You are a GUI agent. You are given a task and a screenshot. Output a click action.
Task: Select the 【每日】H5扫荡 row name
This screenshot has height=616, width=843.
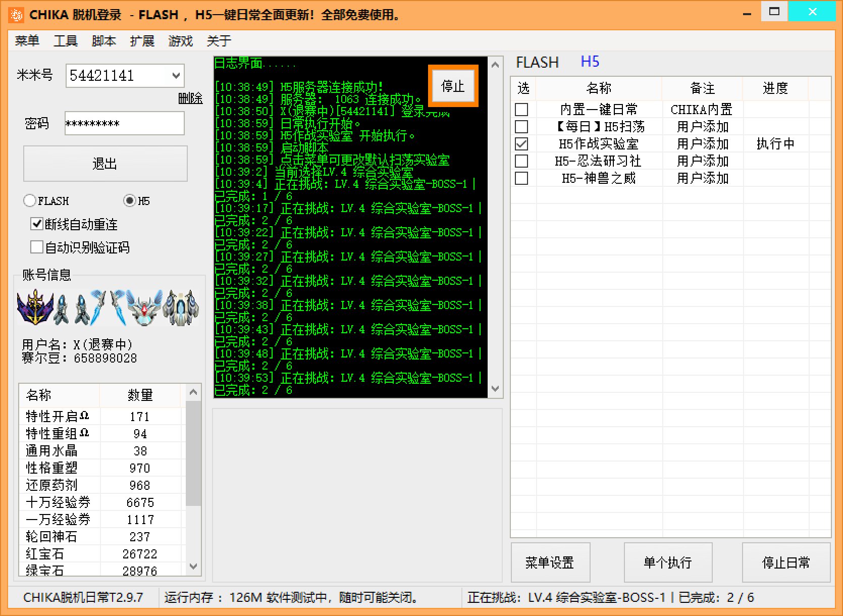coord(599,127)
